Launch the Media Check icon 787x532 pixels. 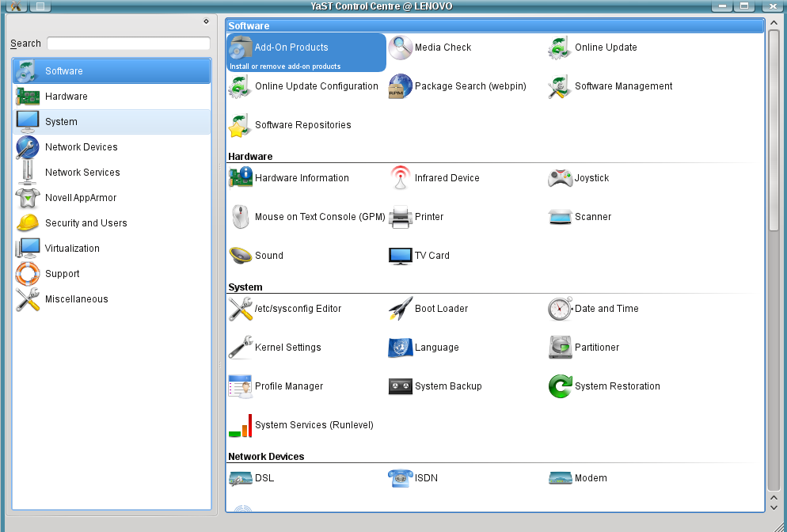pos(400,47)
